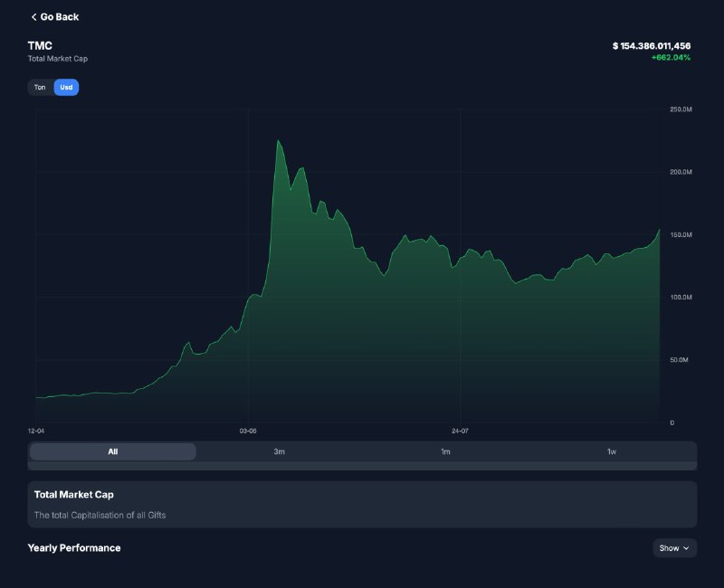Click the TMC title text
Screen dimensions: 724x588
click(x=40, y=46)
